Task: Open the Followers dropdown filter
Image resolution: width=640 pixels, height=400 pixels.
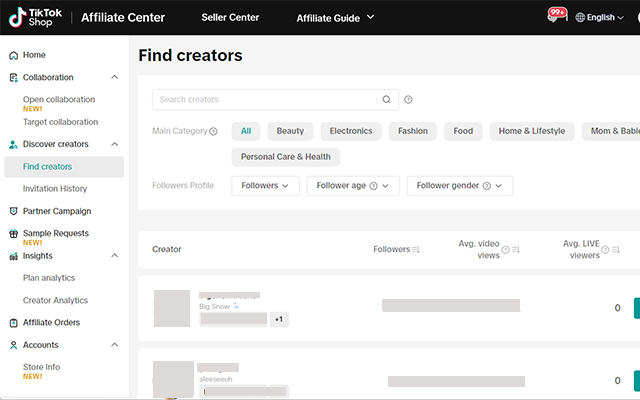Action: click(x=265, y=185)
